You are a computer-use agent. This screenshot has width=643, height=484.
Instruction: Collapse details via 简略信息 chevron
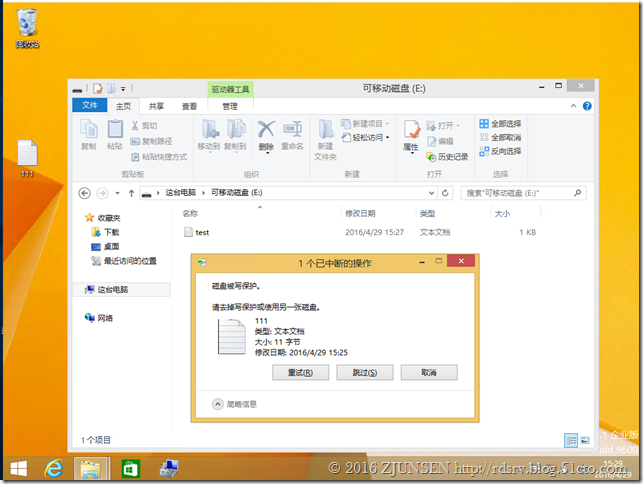point(218,404)
